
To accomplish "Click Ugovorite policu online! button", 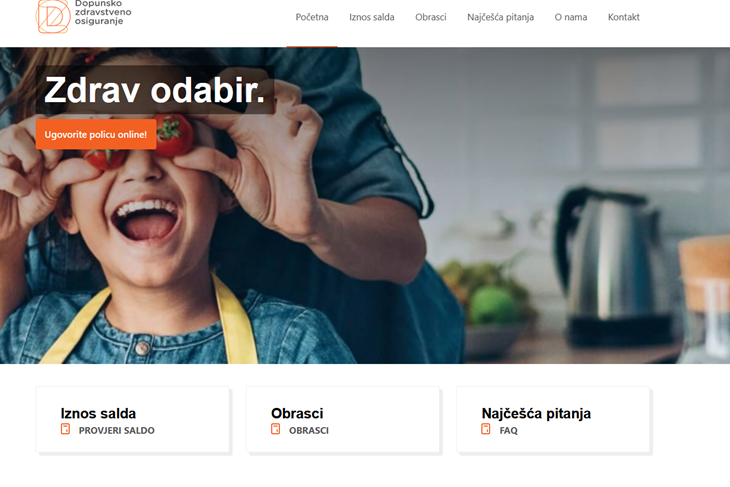I will click(96, 135).
